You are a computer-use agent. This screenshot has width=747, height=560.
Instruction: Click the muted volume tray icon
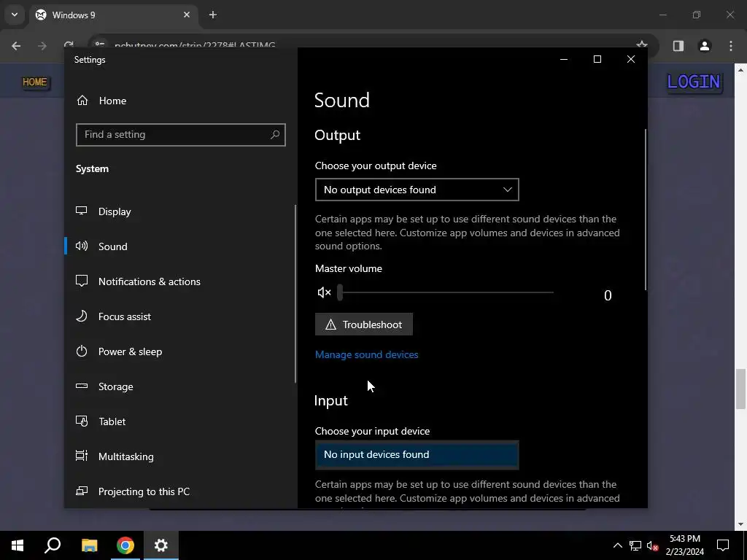(x=653, y=545)
